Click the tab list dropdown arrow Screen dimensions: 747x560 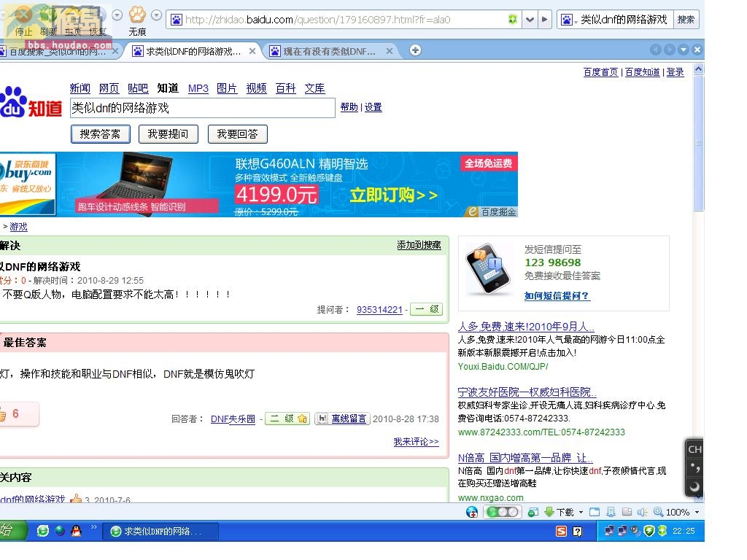(x=684, y=50)
